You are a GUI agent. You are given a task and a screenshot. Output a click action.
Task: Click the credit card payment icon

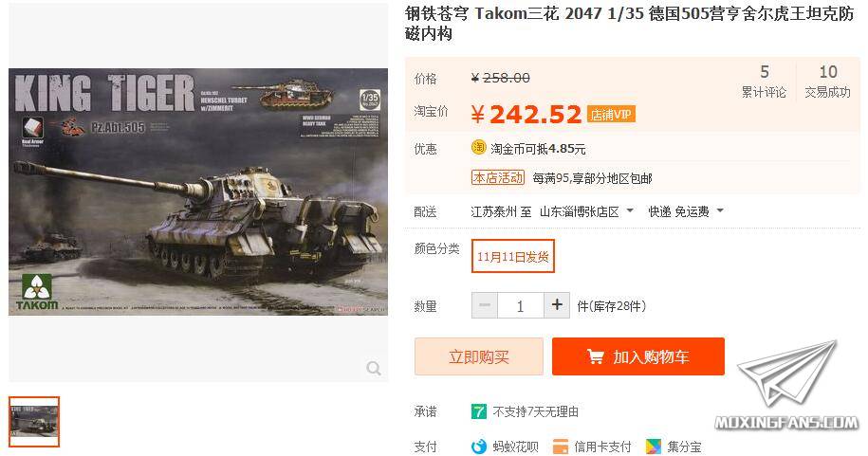point(561,447)
